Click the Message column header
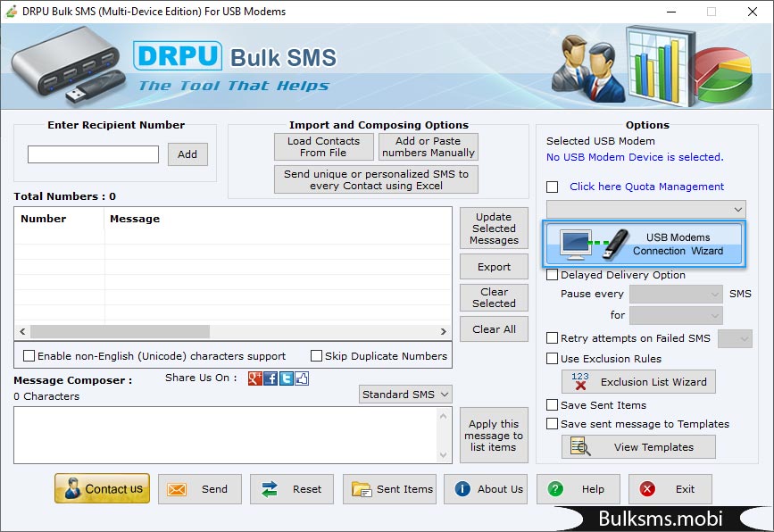 [x=278, y=219]
